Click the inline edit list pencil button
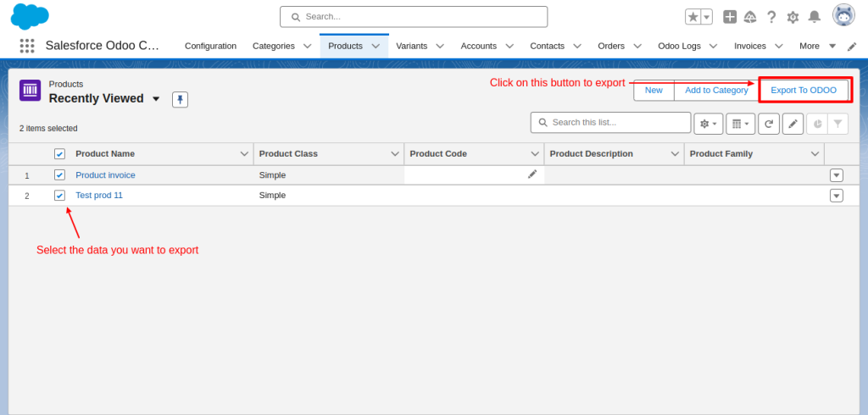 pyautogui.click(x=793, y=124)
